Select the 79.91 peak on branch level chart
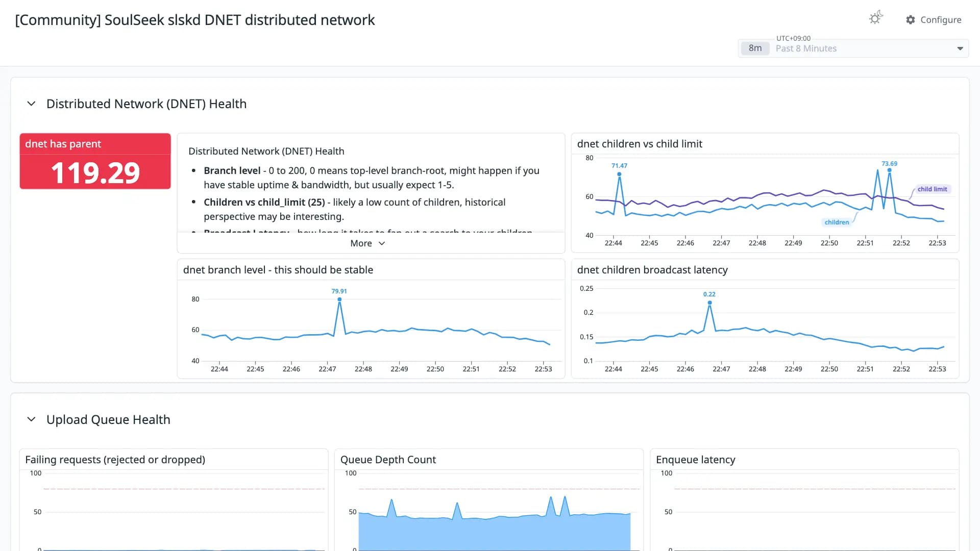The image size is (980, 551). [x=339, y=299]
